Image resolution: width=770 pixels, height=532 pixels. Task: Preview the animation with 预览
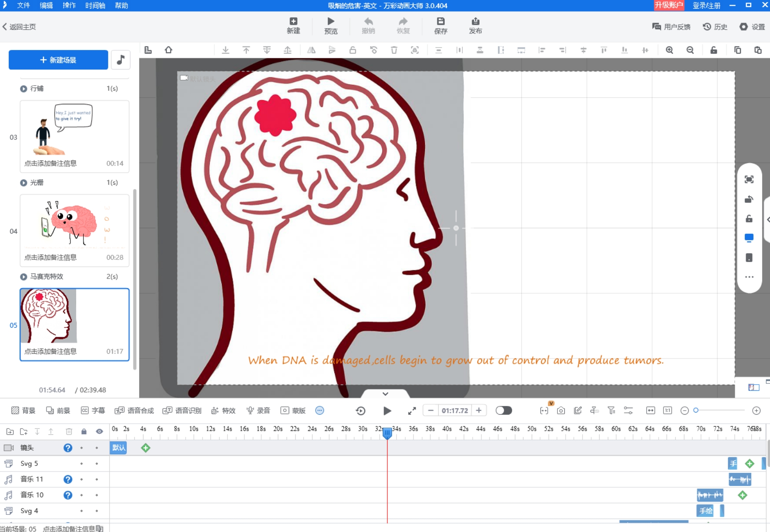pos(331,26)
